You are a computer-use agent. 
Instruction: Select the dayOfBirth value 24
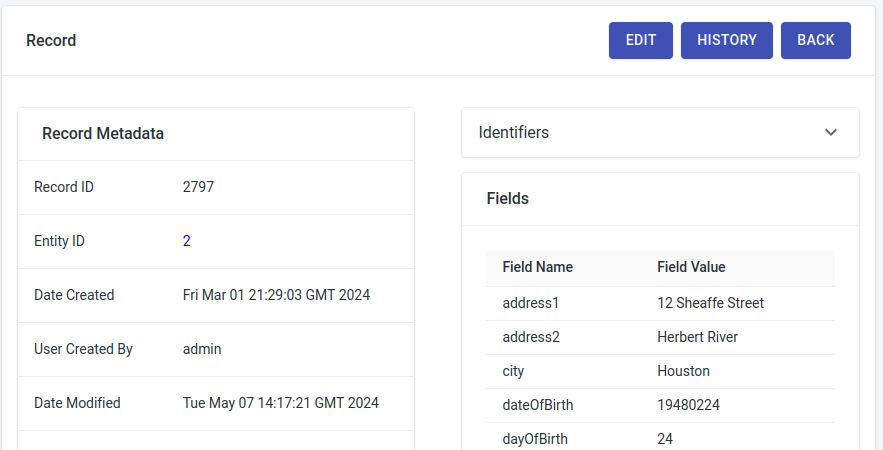(x=665, y=439)
